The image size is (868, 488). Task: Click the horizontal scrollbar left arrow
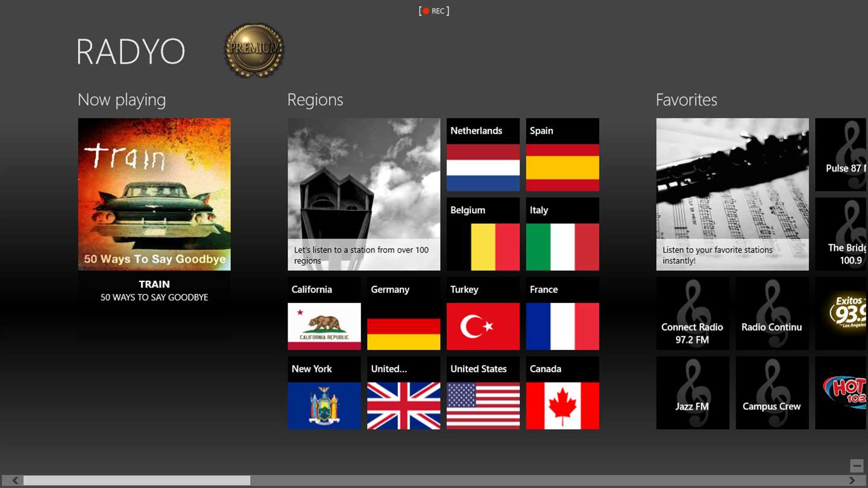pyautogui.click(x=16, y=480)
